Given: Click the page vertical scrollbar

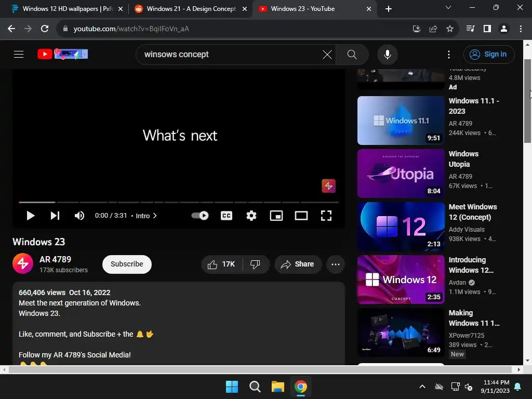Looking at the screenshot, I should point(528,101).
